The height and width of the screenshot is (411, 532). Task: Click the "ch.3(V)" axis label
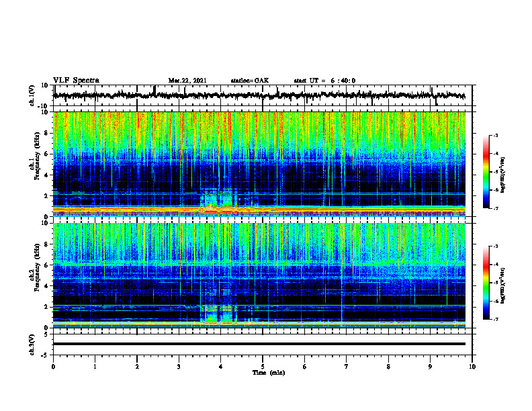(32, 345)
